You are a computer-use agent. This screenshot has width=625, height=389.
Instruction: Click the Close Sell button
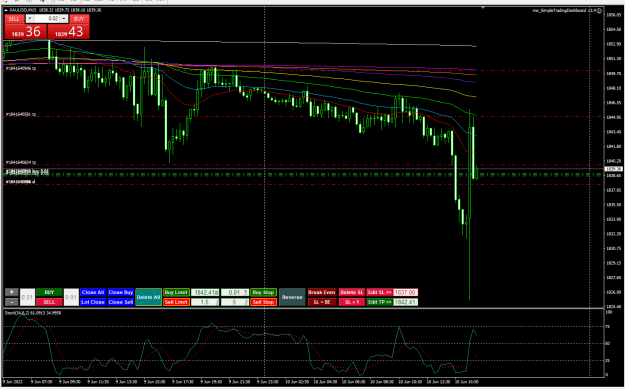pos(121,302)
